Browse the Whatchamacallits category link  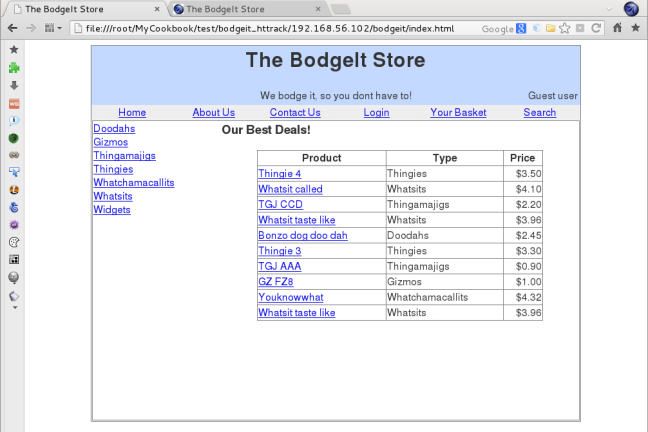click(134, 183)
